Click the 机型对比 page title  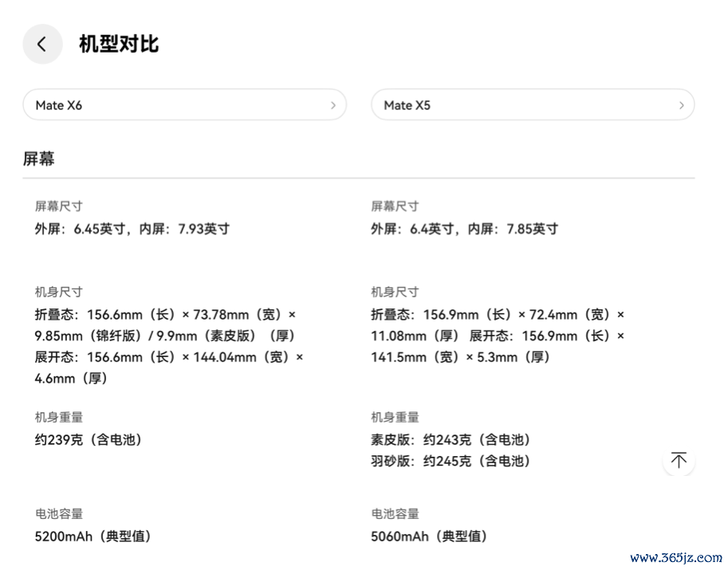pyautogui.click(x=119, y=44)
